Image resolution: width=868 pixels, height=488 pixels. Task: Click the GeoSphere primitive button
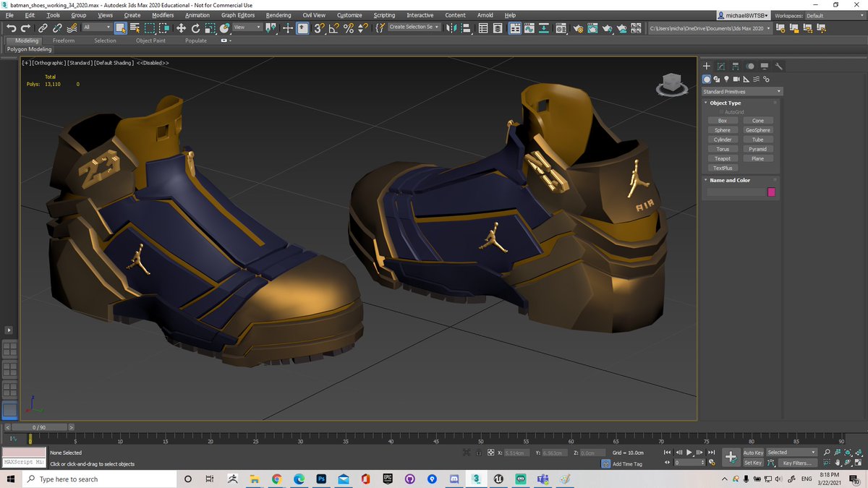[x=757, y=130]
